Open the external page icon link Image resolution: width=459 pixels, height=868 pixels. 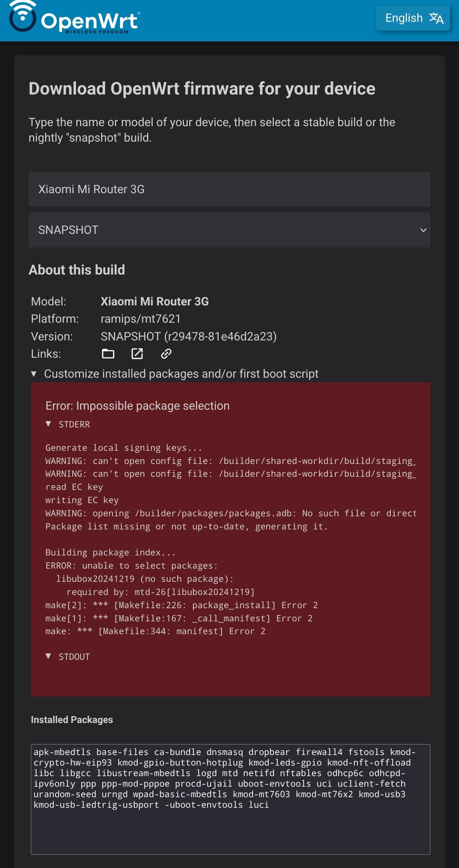137,354
